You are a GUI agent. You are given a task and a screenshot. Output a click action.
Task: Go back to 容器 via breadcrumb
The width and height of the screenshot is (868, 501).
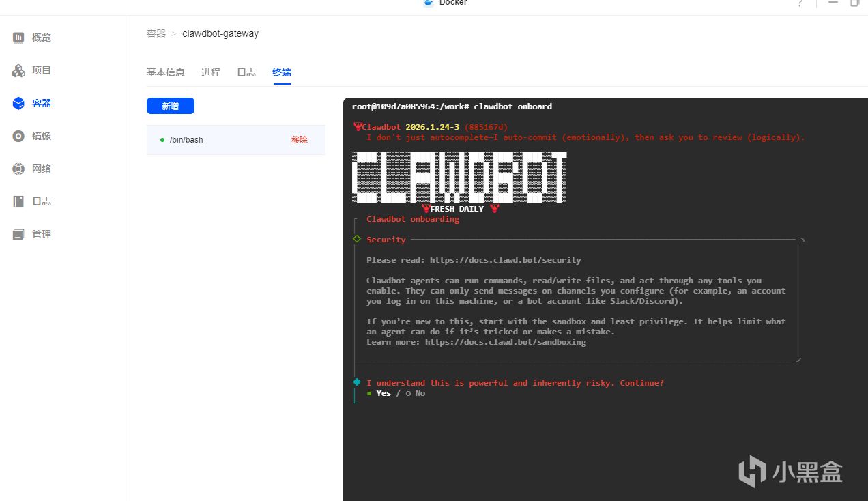pyautogui.click(x=156, y=33)
